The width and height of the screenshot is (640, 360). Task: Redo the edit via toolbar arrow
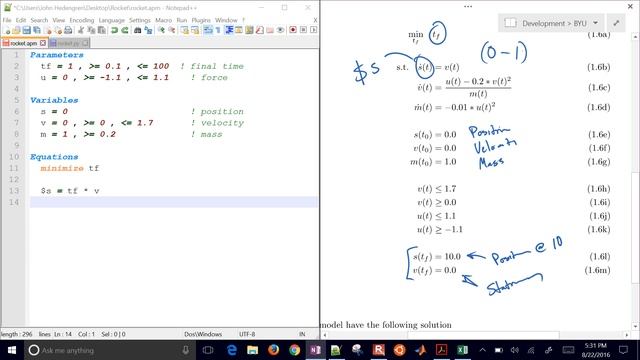(124, 30)
